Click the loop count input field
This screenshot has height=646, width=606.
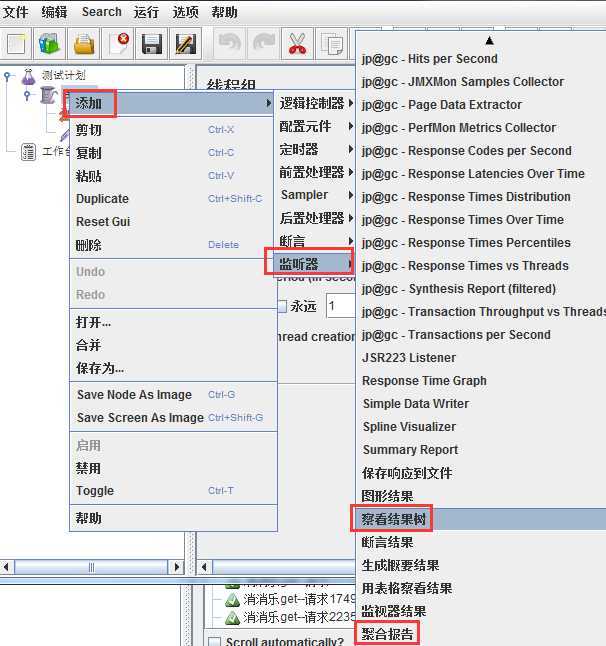click(340, 306)
